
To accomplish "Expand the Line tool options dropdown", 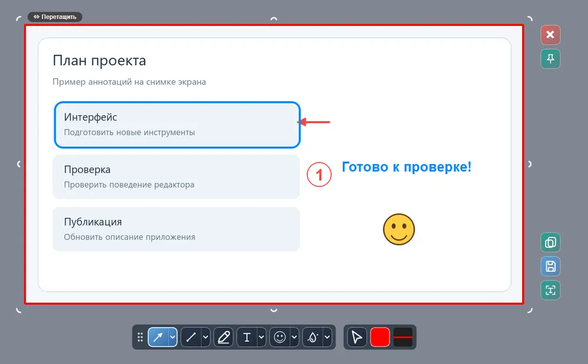I will click(205, 337).
